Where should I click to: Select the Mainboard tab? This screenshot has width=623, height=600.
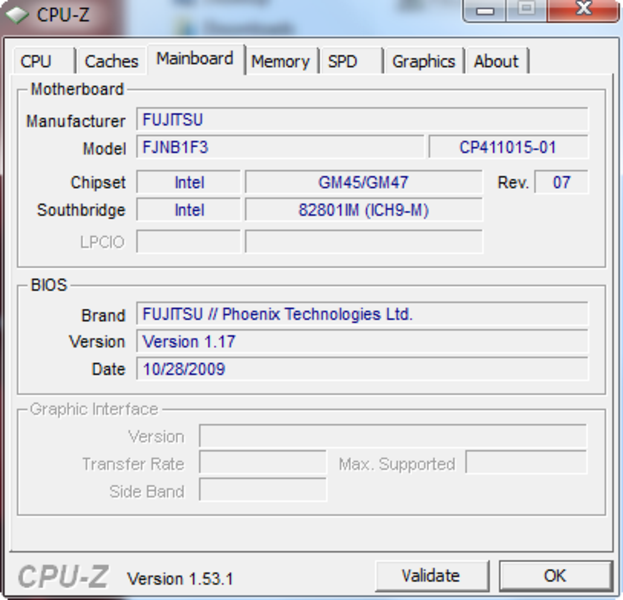(x=195, y=59)
